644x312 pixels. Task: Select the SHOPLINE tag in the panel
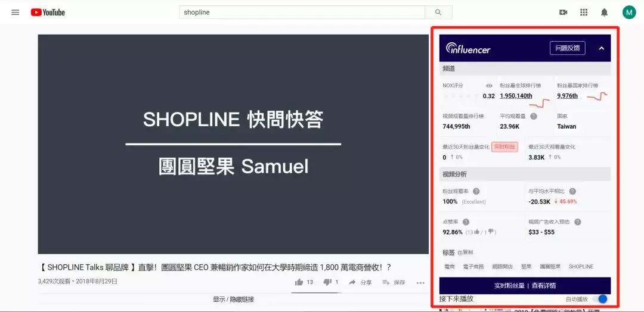[x=581, y=267]
